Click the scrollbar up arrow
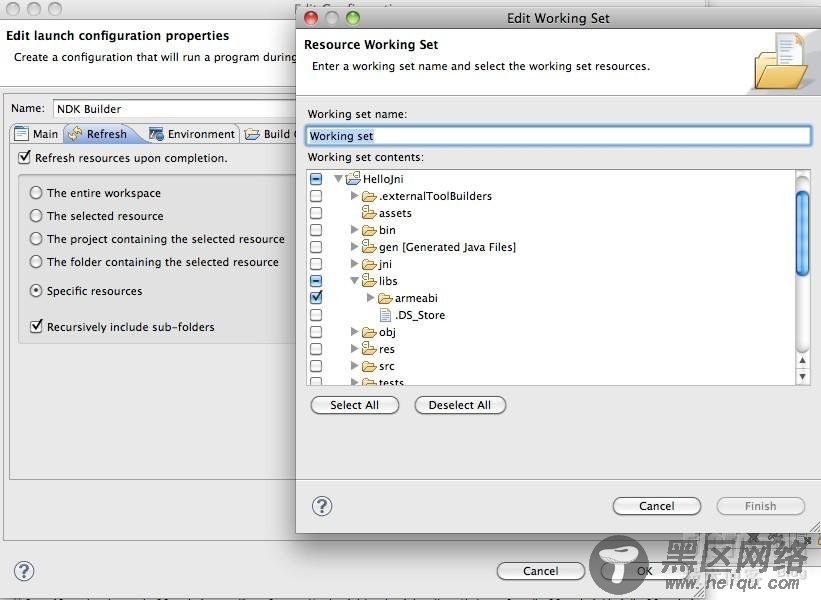Screen dimensions: 821x600 [x=802, y=360]
